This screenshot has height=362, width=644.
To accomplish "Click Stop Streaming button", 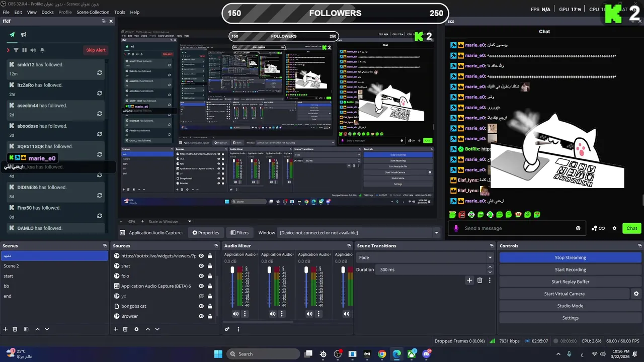I will (570, 257).
